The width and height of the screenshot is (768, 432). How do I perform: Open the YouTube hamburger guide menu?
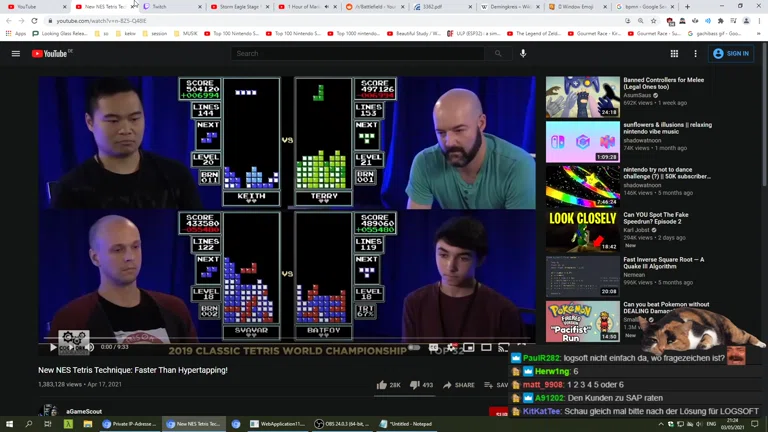(x=16, y=54)
